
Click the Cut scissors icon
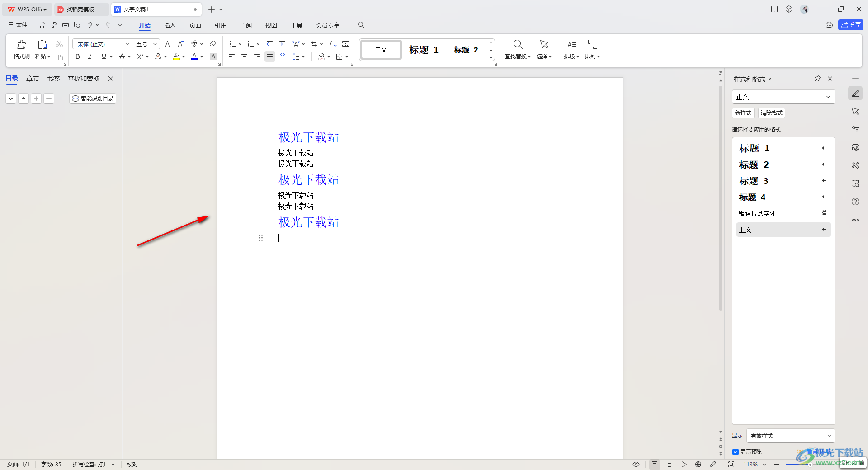[x=59, y=44]
